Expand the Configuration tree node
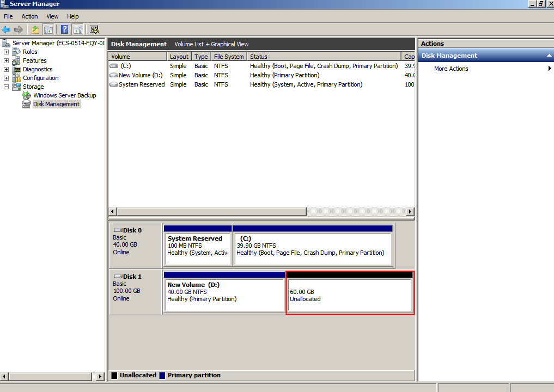The image size is (554, 392). [6, 78]
